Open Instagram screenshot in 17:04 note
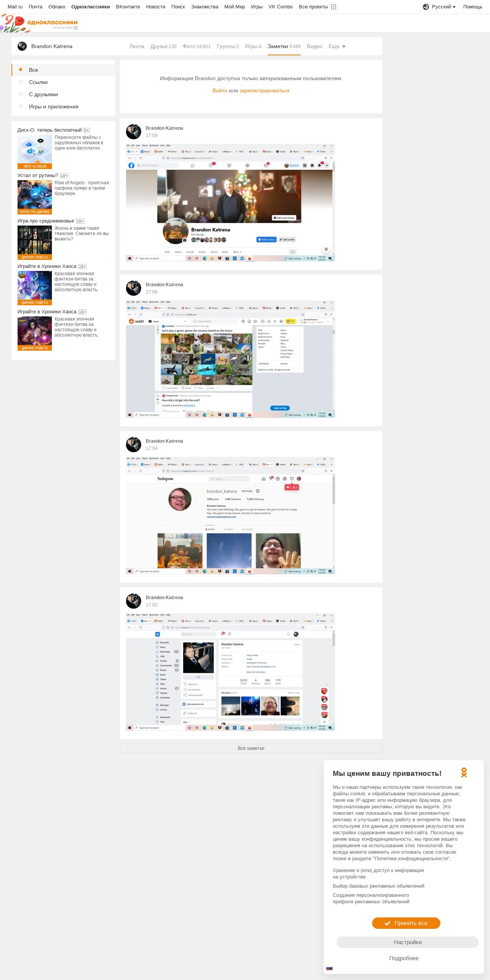The width and height of the screenshot is (490, 980). tap(230, 516)
